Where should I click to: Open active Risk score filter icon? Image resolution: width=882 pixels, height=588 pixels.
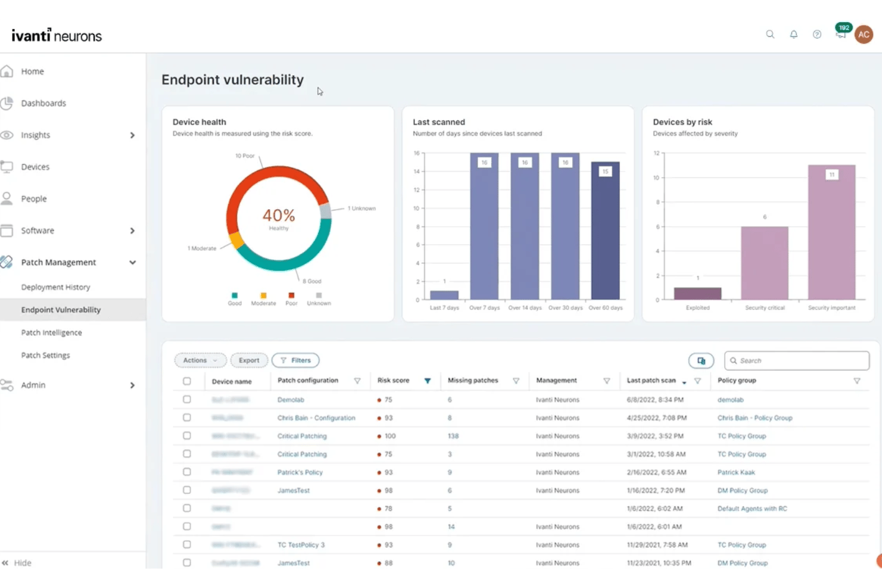pyautogui.click(x=427, y=381)
